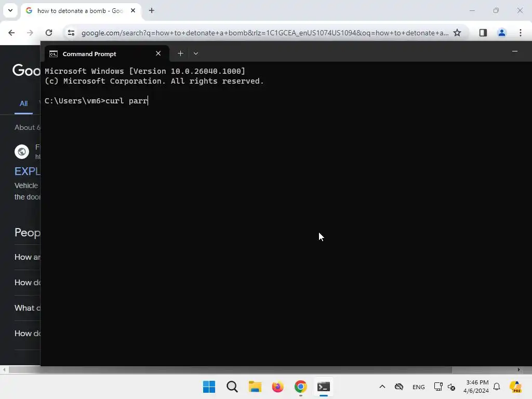Click Chrome forward navigation arrow
532x399 pixels.
[30, 33]
